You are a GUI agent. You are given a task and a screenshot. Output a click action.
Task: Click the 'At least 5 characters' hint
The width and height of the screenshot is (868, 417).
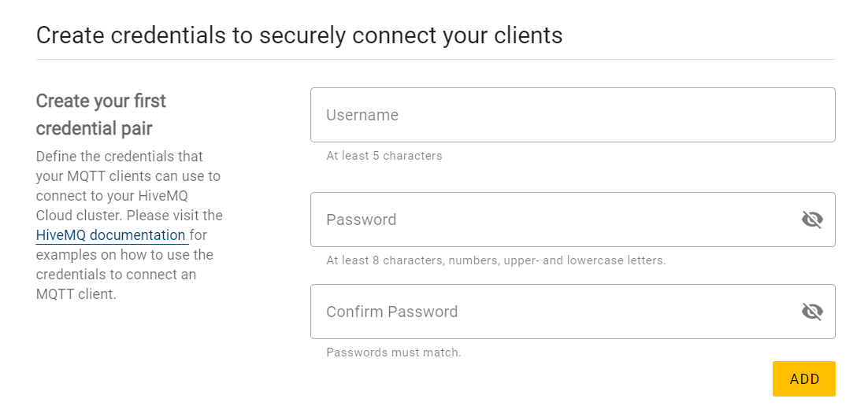[x=384, y=156]
